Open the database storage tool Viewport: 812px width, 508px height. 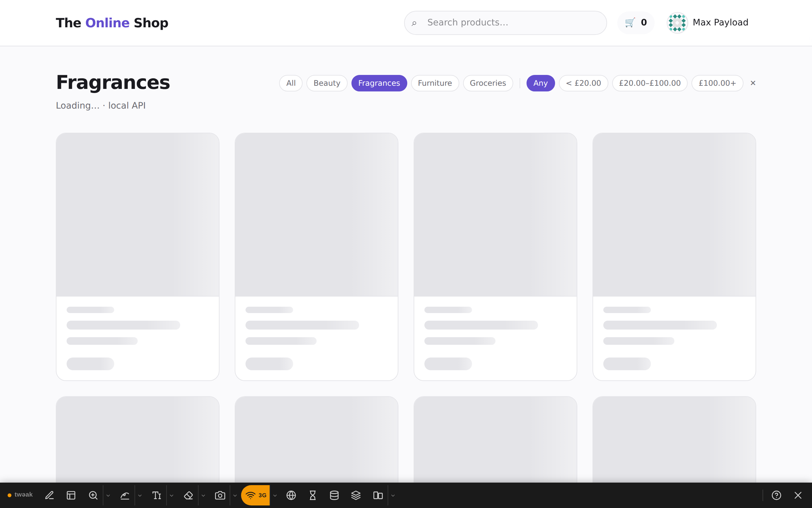coord(334,495)
